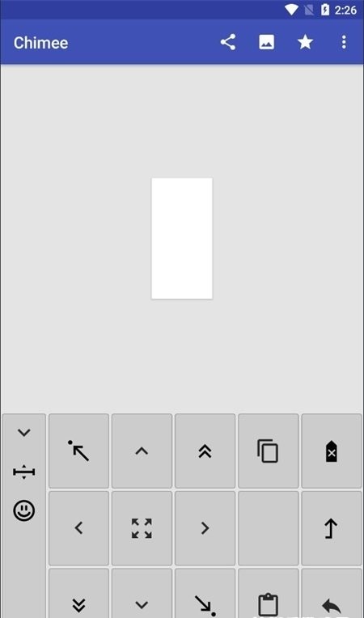The height and width of the screenshot is (618, 364).
Task: Tap the double down chevron key
Action: [x=78, y=594]
